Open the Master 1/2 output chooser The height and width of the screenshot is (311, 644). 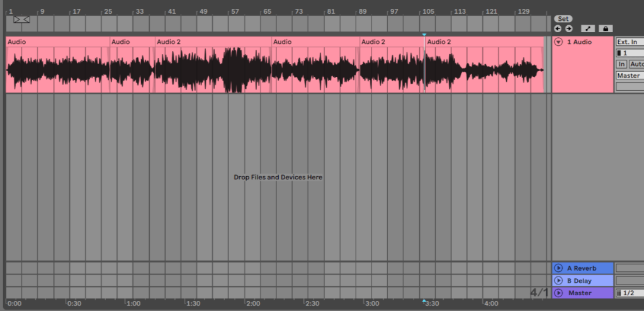(x=630, y=293)
